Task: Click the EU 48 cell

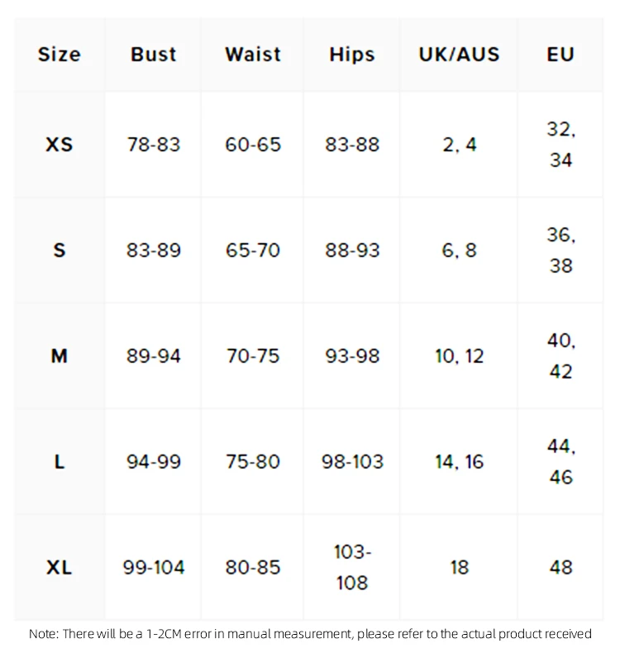Action: pyautogui.click(x=560, y=568)
